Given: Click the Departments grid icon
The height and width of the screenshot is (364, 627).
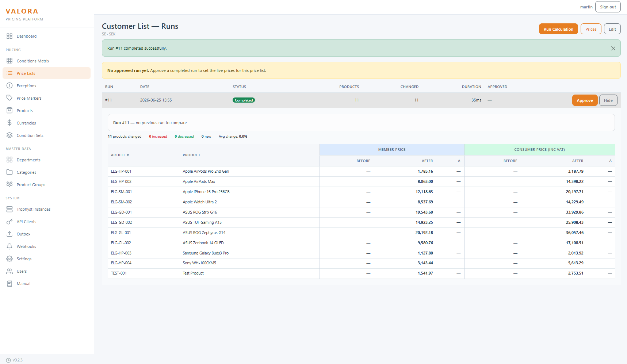Looking at the screenshot, I should [9, 160].
